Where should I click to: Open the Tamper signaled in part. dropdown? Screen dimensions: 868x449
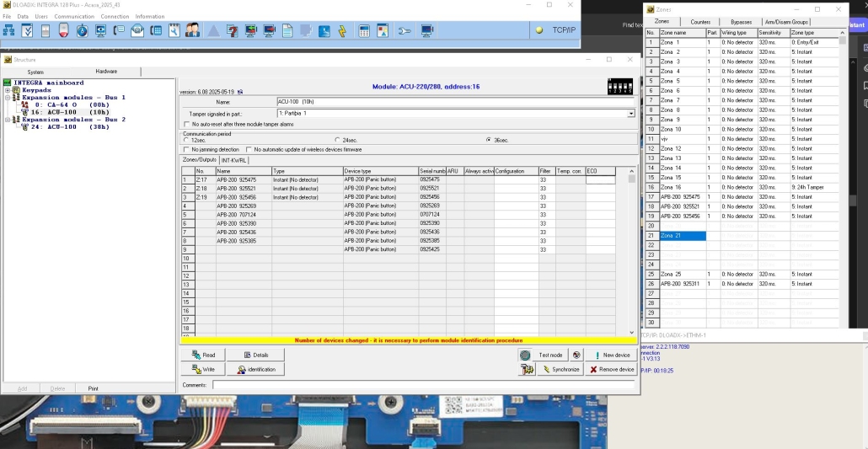click(x=630, y=113)
